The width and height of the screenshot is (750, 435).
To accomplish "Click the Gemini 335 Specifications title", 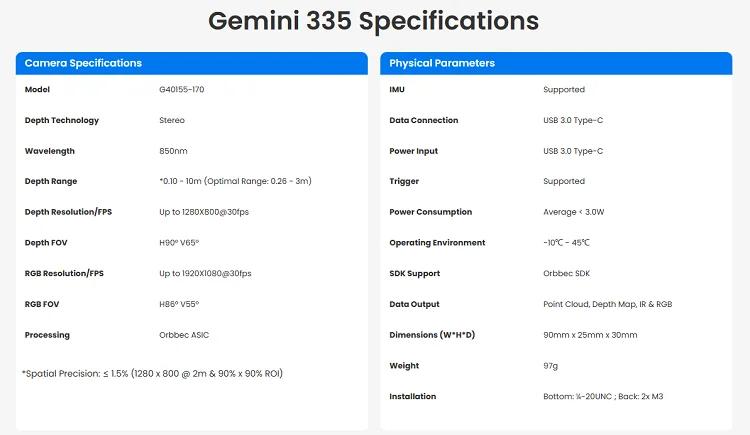I will point(374,21).
